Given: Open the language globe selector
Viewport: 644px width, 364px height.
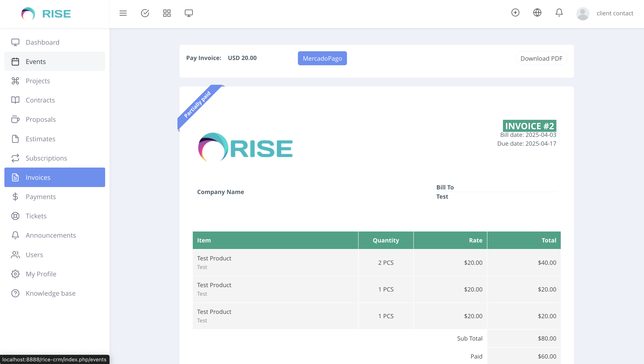Looking at the screenshot, I should pyautogui.click(x=537, y=12).
